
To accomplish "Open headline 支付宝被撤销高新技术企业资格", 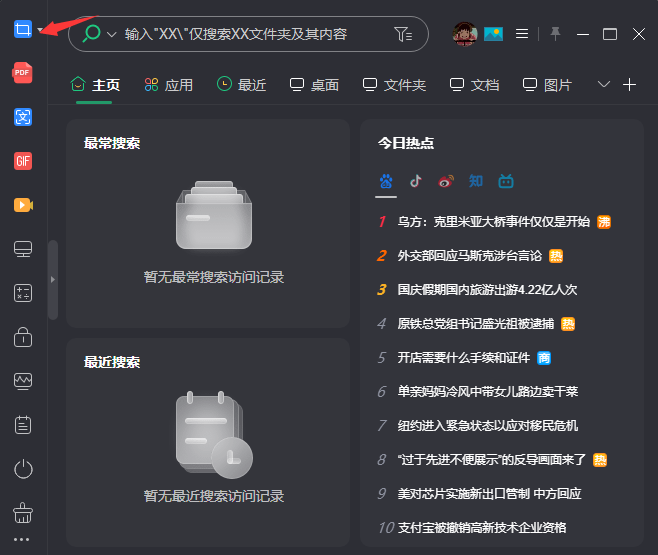I will tap(482, 527).
